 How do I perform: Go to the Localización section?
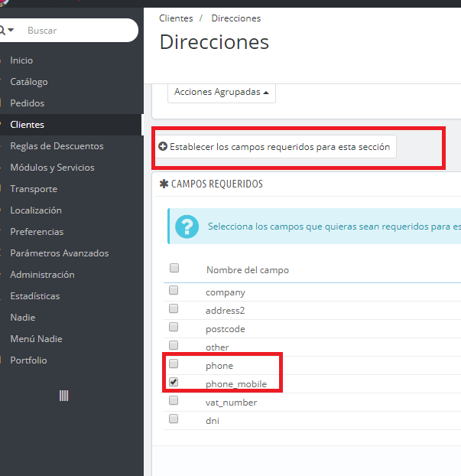tap(36, 210)
